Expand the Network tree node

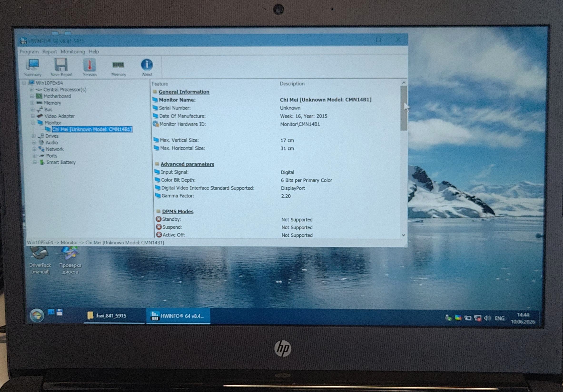(34, 149)
